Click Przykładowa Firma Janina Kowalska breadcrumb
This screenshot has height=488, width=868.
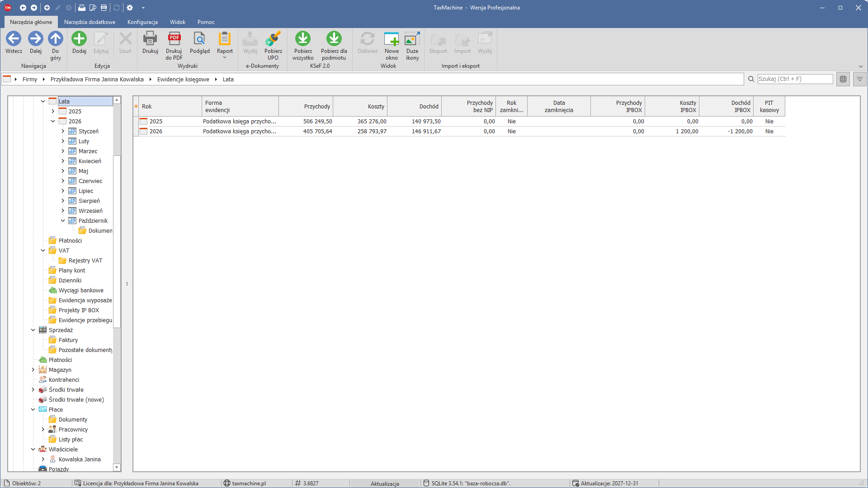tap(97, 79)
